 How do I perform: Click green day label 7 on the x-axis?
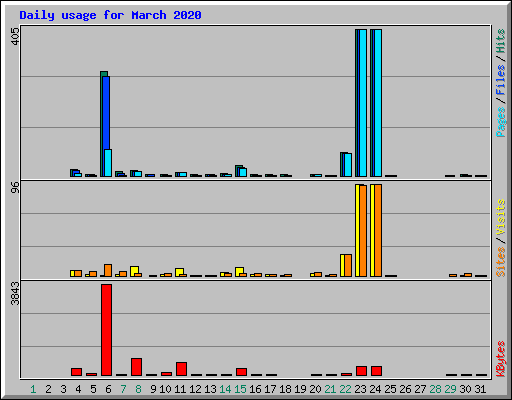click(x=123, y=389)
